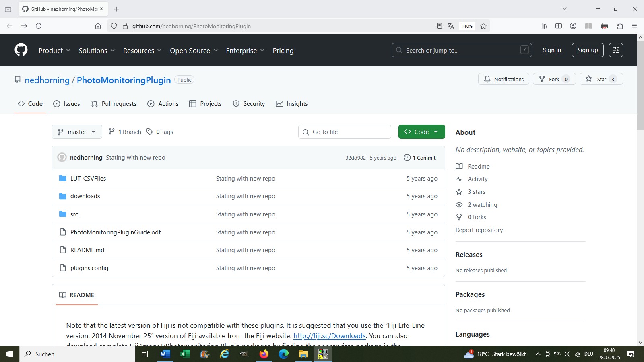Open the extensions puzzle icon
Viewport: 644px width, 362px height.
click(620, 26)
